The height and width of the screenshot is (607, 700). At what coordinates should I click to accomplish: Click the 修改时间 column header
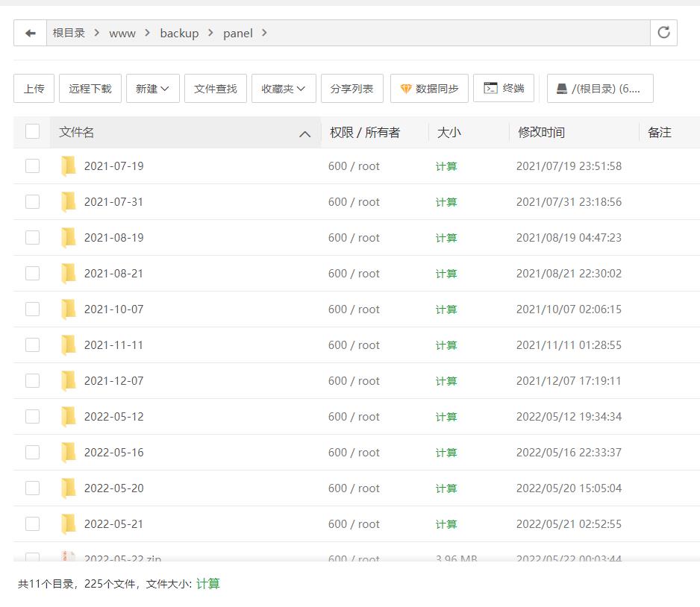tap(542, 133)
